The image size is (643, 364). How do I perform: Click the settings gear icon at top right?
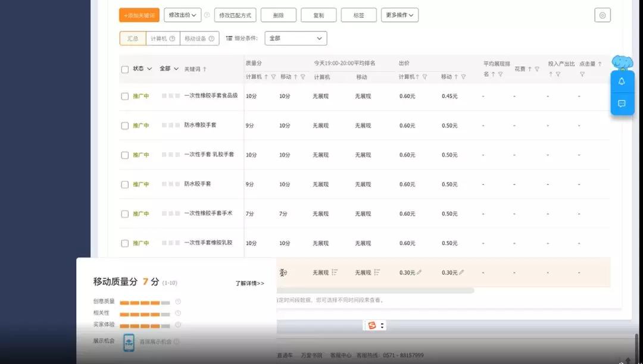pyautogui.click(x=602, y=15)
